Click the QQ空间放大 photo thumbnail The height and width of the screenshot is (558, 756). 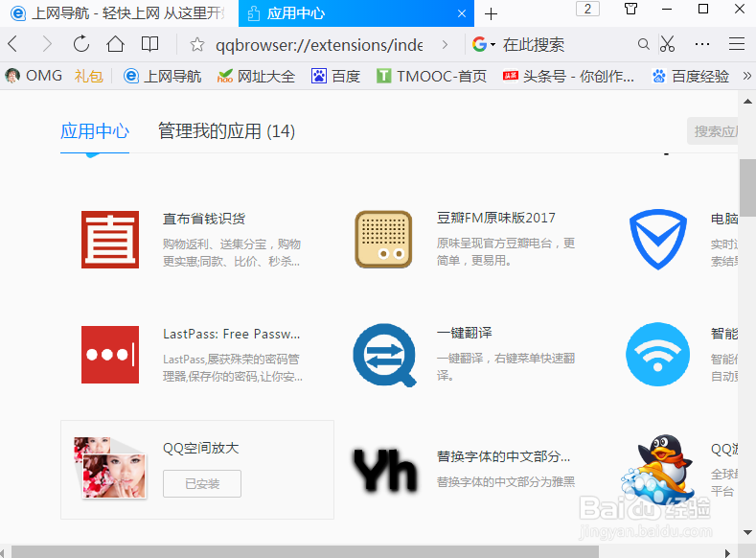click(110, 467)
